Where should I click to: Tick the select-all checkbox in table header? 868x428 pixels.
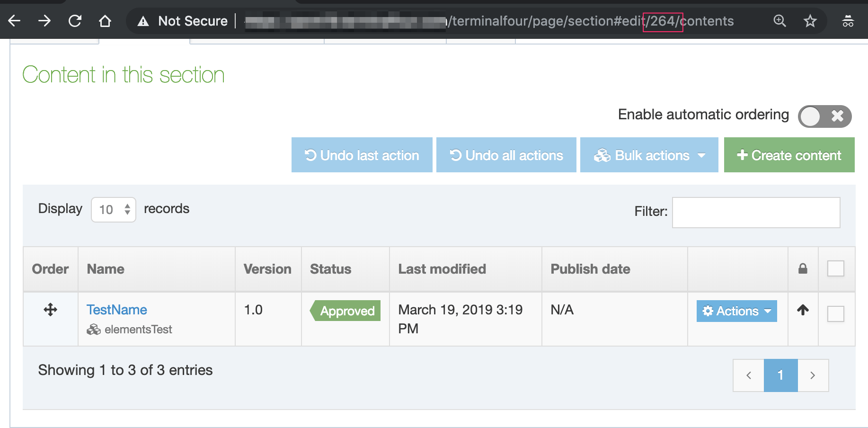coord(835,268)
